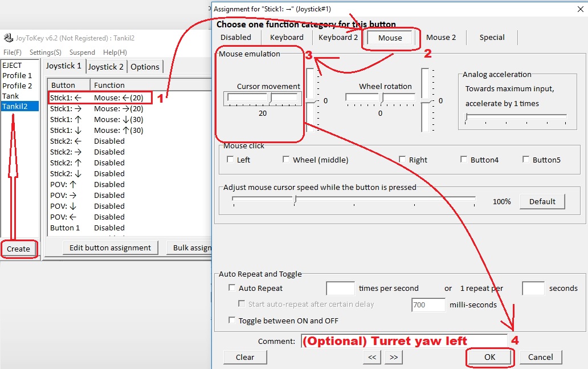Select the Stick2 left Disabled row
Image resolution: width=588 pixels, height=369 pixels.
pyautogui.click(x=130, y=141)
